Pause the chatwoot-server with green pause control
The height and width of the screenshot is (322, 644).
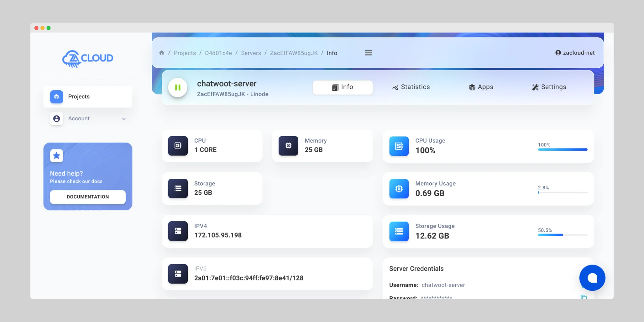(x=177, y=87)
